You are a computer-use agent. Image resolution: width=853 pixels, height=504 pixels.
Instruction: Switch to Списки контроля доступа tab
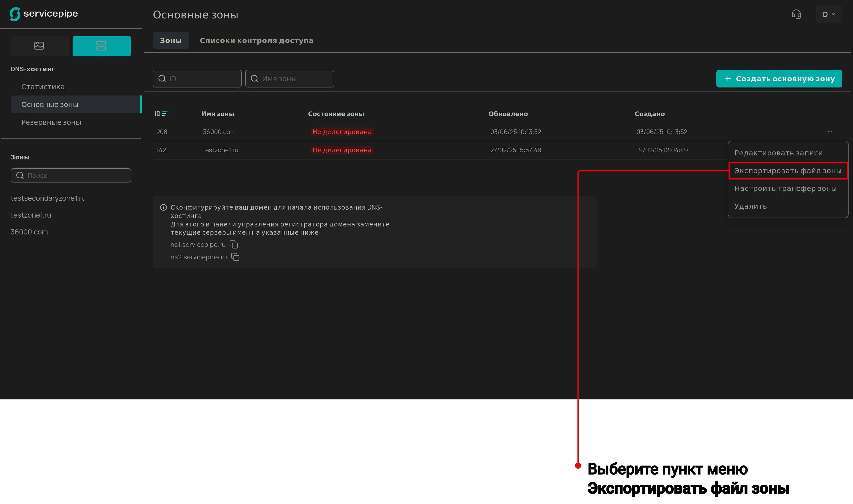point(257,40)
